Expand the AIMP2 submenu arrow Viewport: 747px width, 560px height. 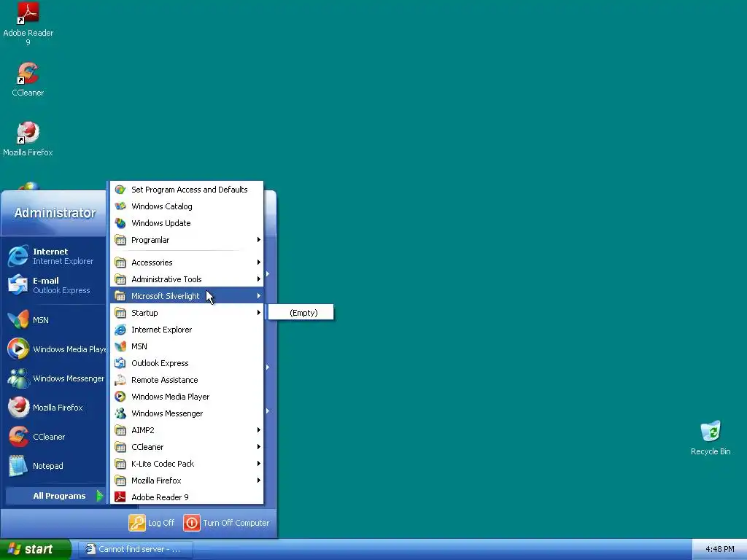[x=259, y=430]
